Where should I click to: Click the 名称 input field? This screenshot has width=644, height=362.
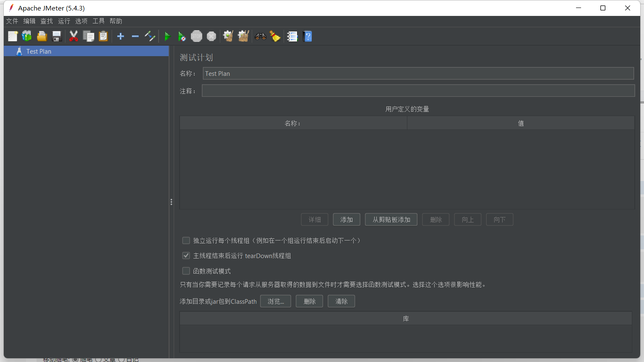point(418,73)
